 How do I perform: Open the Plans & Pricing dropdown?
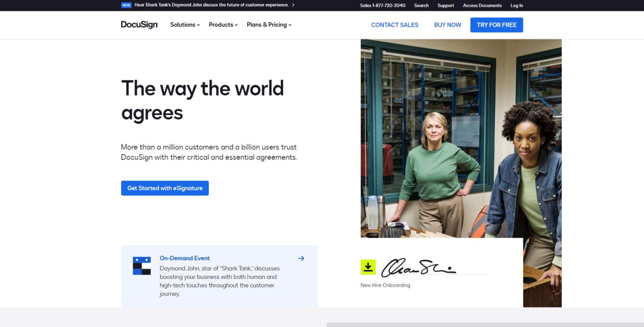point(269,25)
